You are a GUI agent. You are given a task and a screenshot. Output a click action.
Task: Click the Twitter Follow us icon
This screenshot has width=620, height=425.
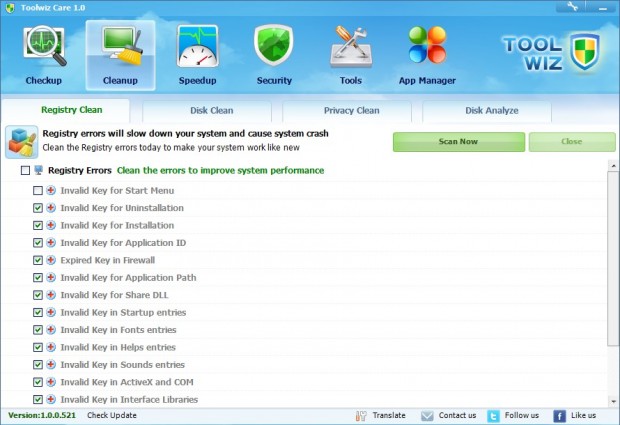[493, 416]
